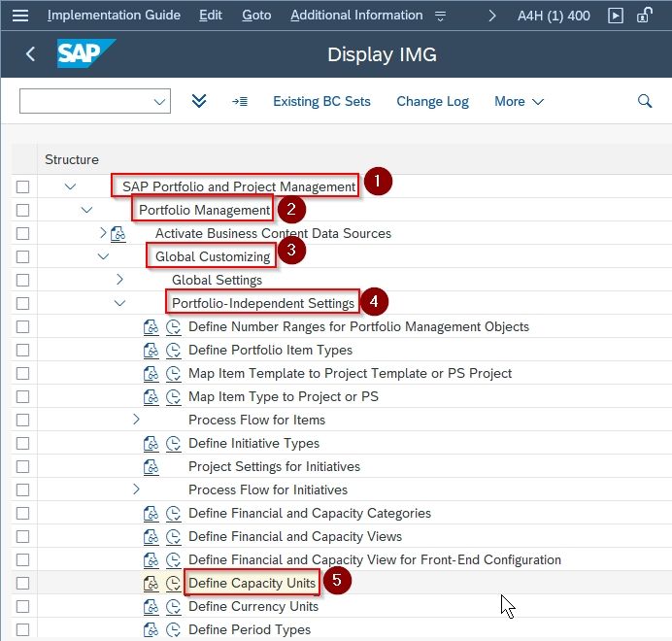Execute activity for Define Financial and Capacity View Front-End Configuration

[x=173, y=560]
